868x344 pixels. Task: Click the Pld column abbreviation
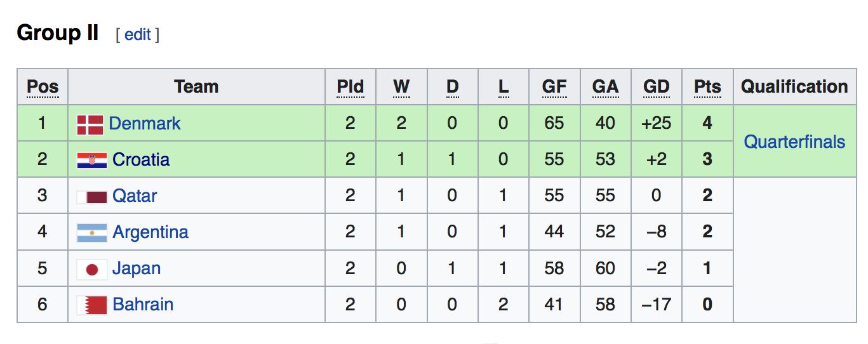click(x=351, y=87)
